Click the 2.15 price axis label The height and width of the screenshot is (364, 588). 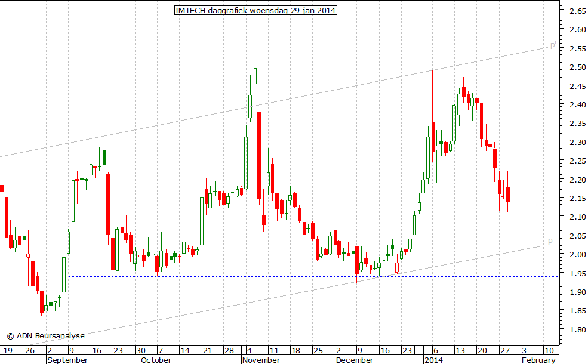pyautogui.click(x=577, y=198)
